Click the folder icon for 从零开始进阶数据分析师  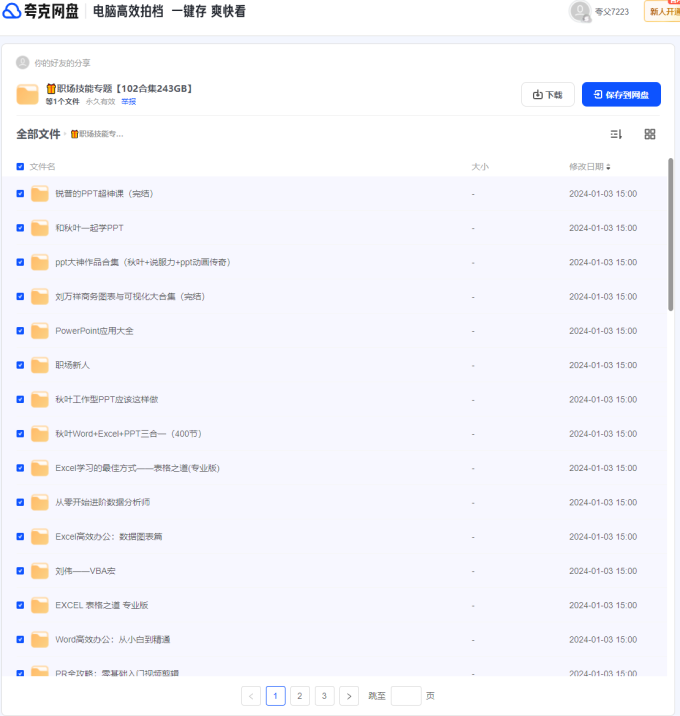click(x=40, y=502)
